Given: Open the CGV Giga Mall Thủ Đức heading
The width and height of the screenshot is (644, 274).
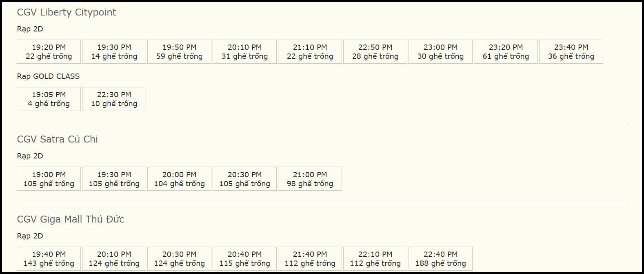Looking at the screenshot, I should click(x=71, y=219).
